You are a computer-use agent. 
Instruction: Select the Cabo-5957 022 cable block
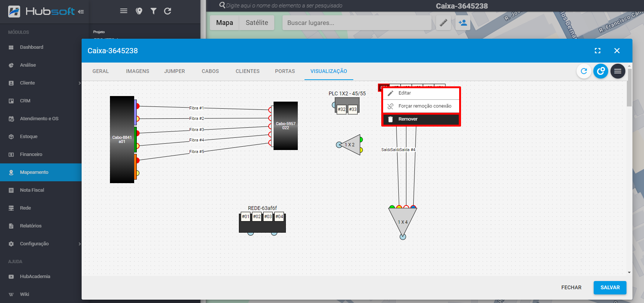[285, 126]
